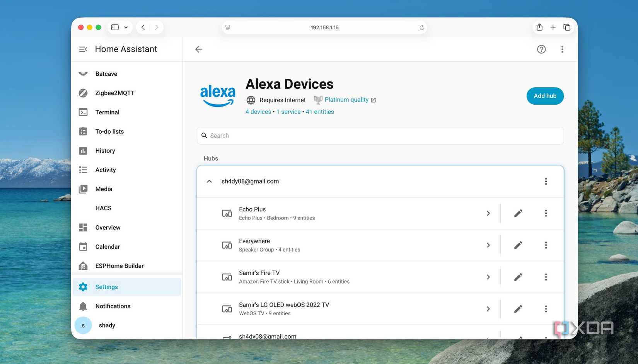Open the shady user profile avatar

coord(83,325)
